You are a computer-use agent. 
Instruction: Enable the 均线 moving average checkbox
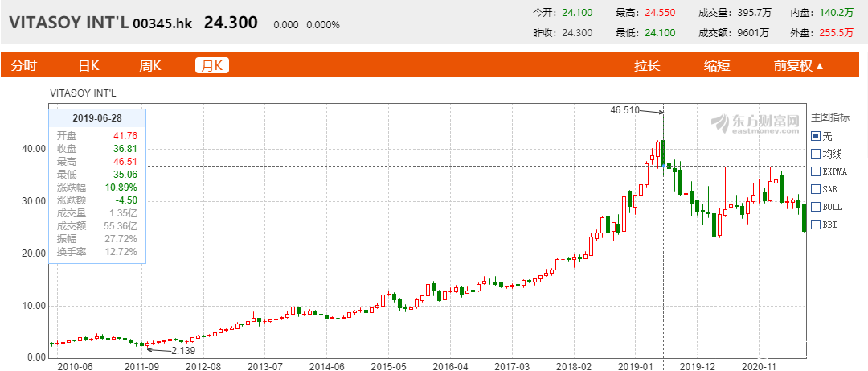point(815,155)
